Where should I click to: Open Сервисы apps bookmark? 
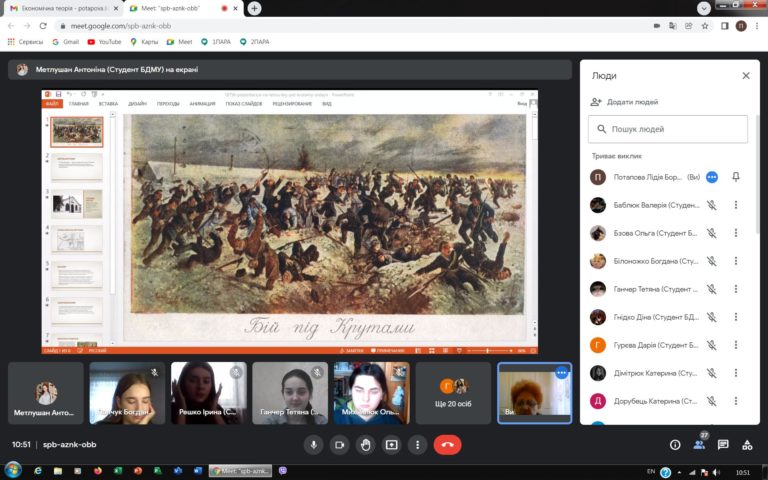tap(25, 42)
